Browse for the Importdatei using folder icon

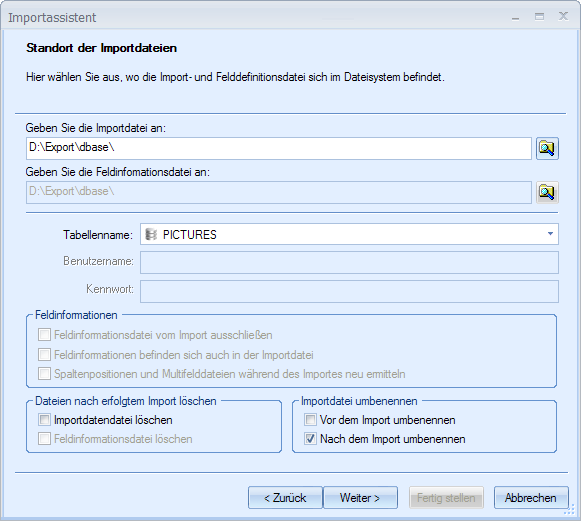pos(547,148)
